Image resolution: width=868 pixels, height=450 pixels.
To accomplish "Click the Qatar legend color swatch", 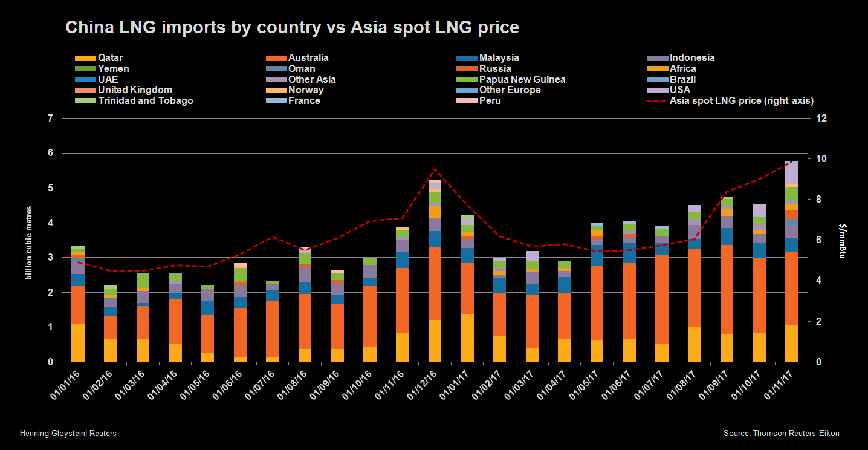I will (85, 59).
